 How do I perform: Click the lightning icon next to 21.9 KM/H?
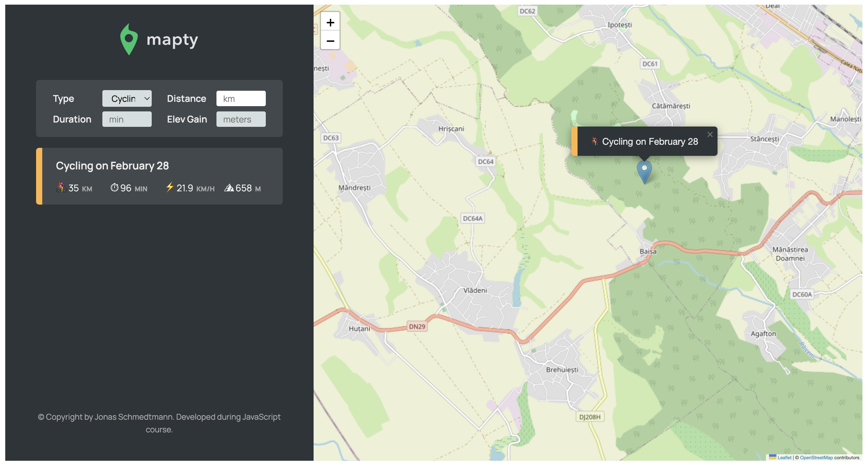(170, 187)
